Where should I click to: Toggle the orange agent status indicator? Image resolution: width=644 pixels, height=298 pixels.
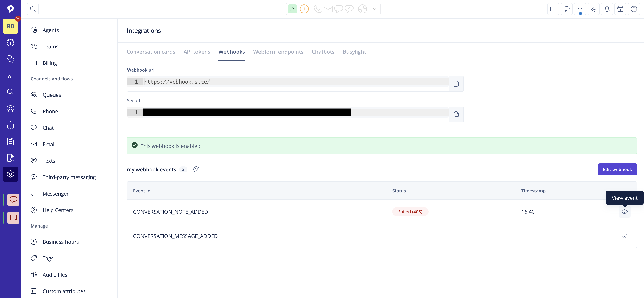304,9
